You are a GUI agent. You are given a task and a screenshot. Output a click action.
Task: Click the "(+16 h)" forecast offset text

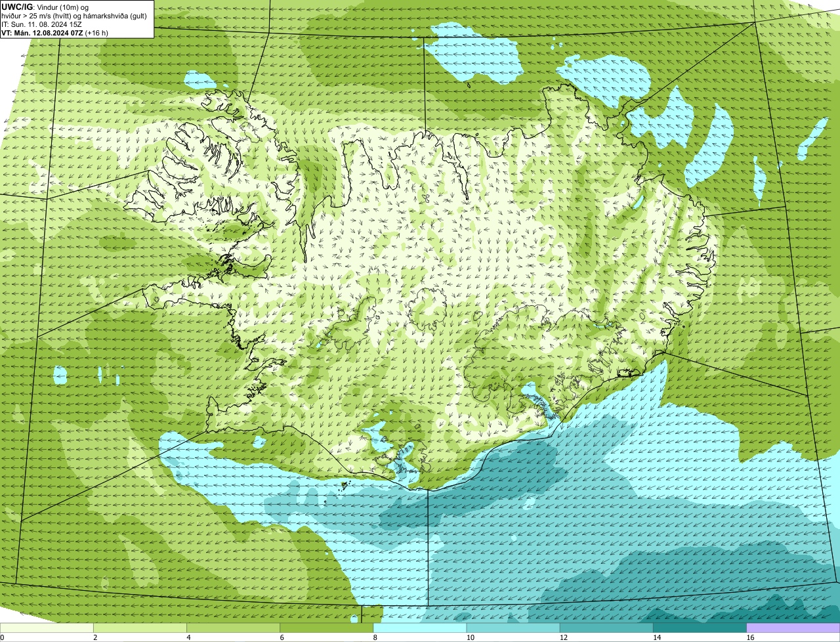97,32
